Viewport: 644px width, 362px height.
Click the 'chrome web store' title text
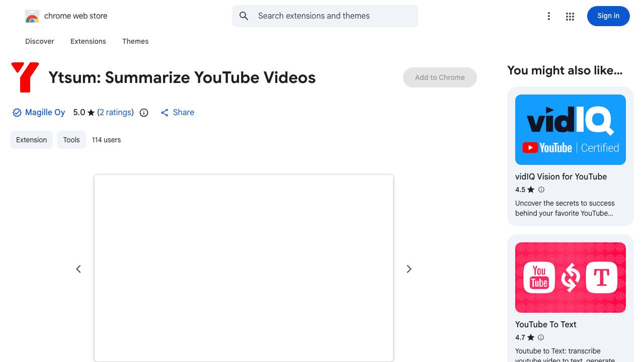pyautogui.click(x=76, y=16)
